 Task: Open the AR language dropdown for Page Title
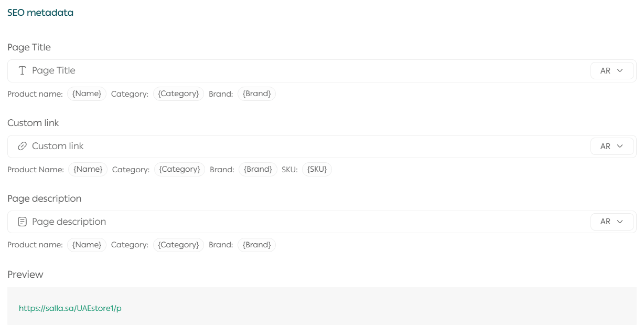click(x=612, y=71)
